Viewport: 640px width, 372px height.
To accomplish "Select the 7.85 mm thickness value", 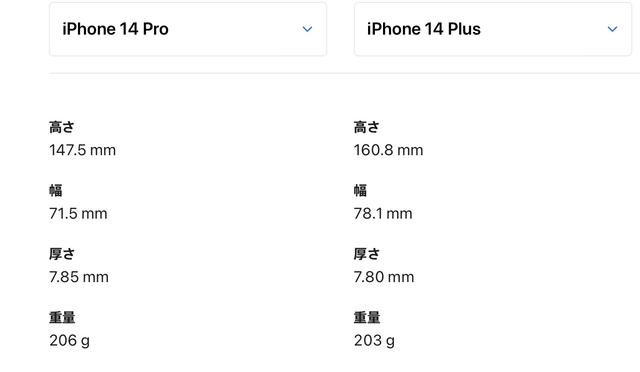I will [79, 277].
